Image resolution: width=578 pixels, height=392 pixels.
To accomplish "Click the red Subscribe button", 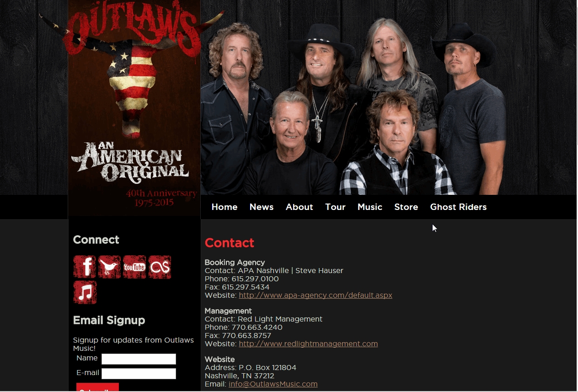I will (x=97, y=387).
